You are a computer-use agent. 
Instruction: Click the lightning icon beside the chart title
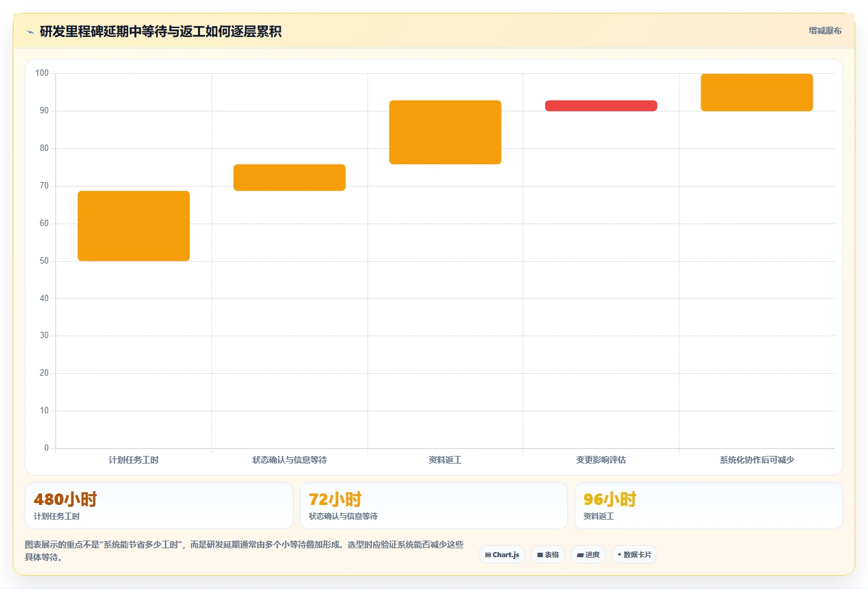(30, 32)
